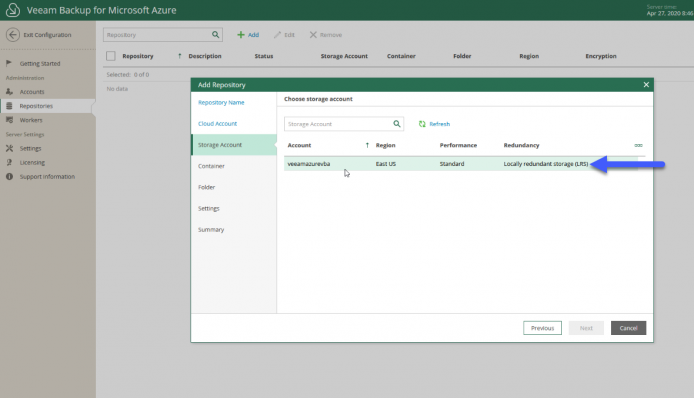
Task: Click the search magnifier in Storage Account field
Action: 397,124
